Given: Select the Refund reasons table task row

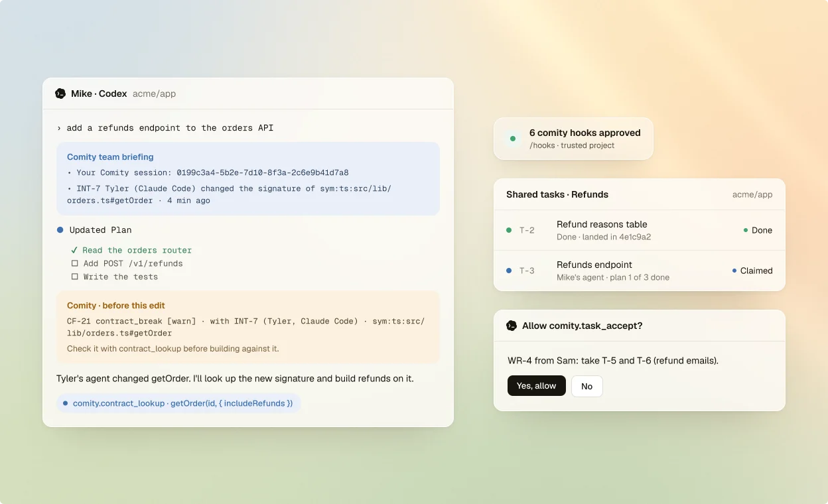Looking at the screenshot, I should pyautogui.click(x=640, y=230).
